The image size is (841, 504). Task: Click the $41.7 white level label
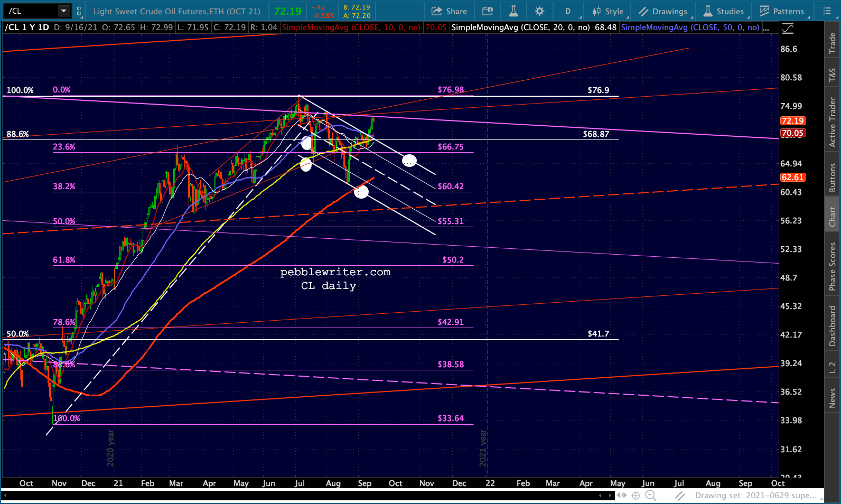599,334
